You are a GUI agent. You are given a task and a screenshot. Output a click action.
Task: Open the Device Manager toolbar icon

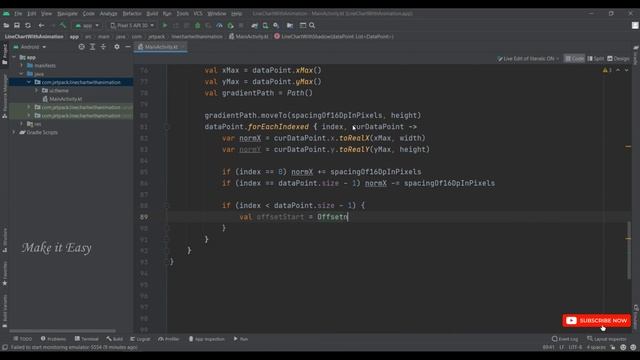265,25
